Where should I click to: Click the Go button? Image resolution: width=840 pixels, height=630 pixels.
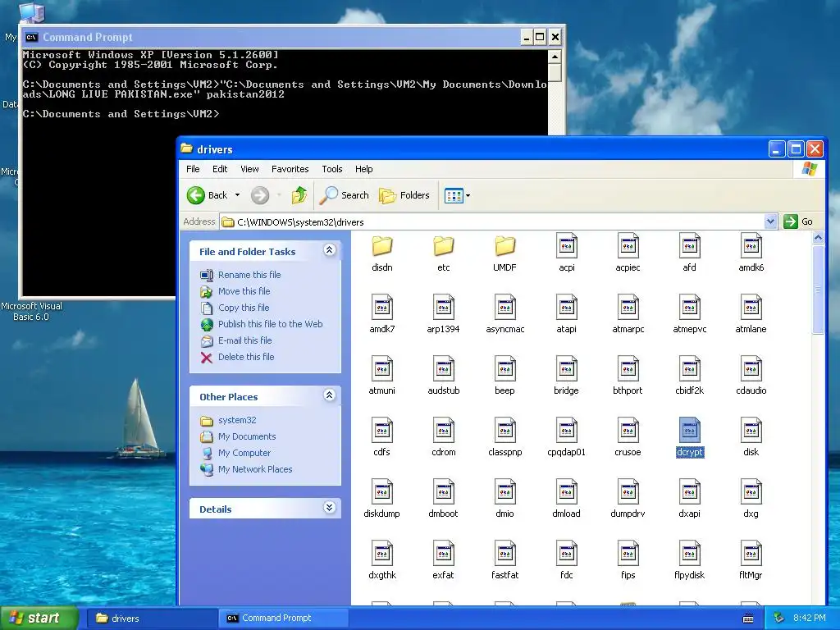pyautogui.click(x=799, y=221)
